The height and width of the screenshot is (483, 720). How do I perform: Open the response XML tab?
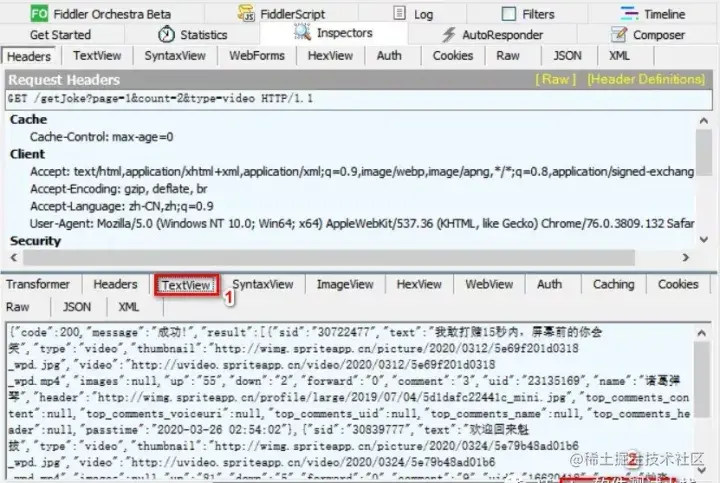point(129,307)
